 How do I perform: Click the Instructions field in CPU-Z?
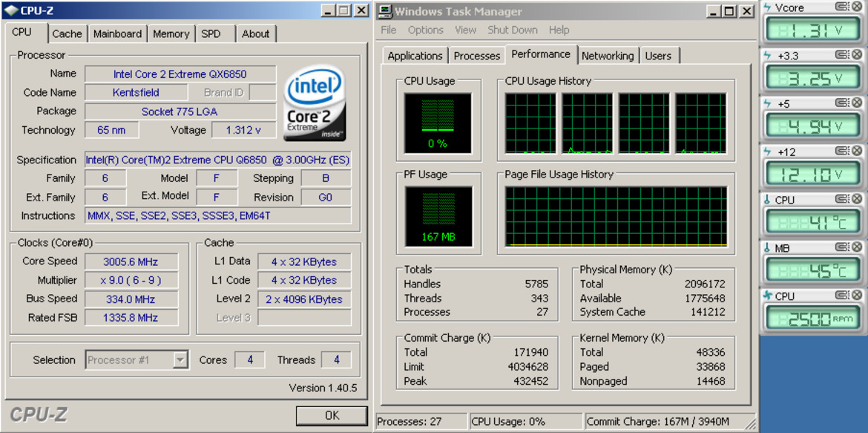[218, 215]
